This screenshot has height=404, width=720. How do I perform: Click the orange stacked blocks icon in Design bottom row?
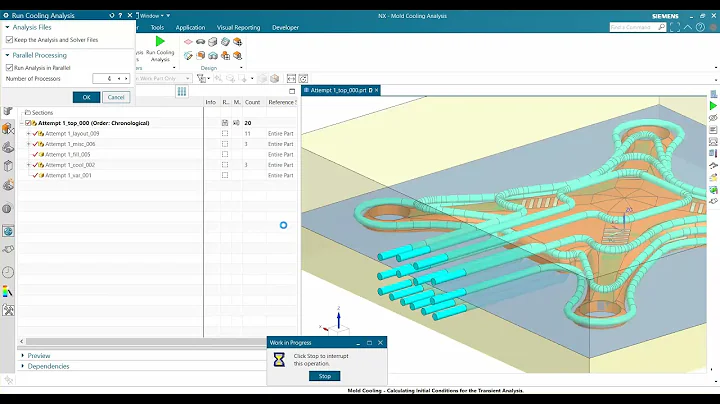click(x=225, y=56)
